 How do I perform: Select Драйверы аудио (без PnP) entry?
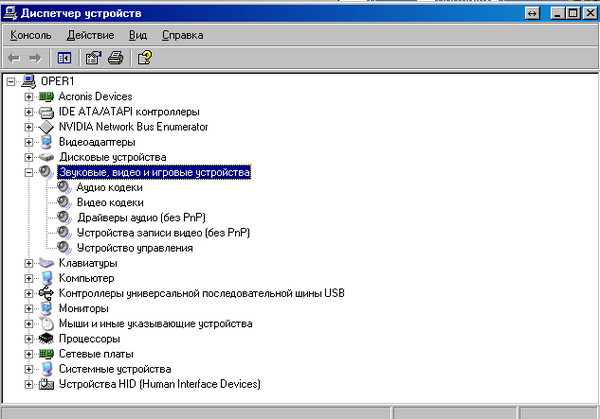pyautogui.click(x=141, y=218)
